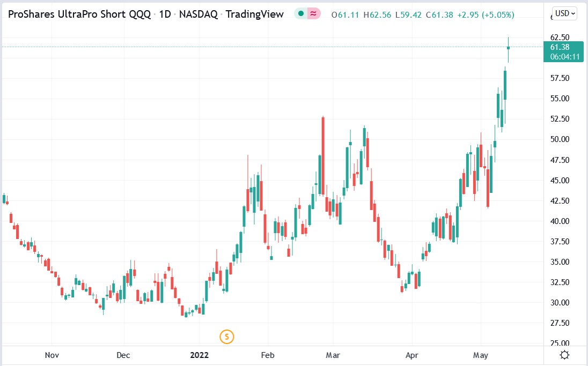Click the 52.50 price axis label
588x366 pixels.
(560, 119)
